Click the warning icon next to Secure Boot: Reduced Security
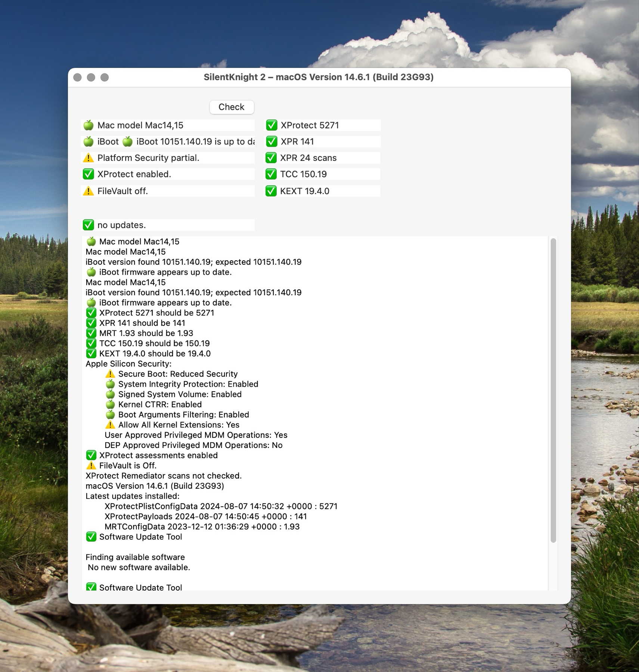 point(110,374)
